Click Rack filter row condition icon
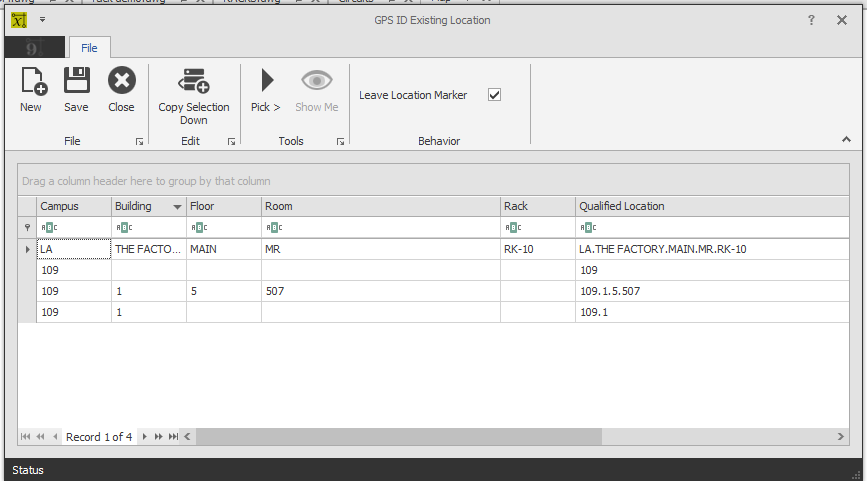 coord(513,227)
